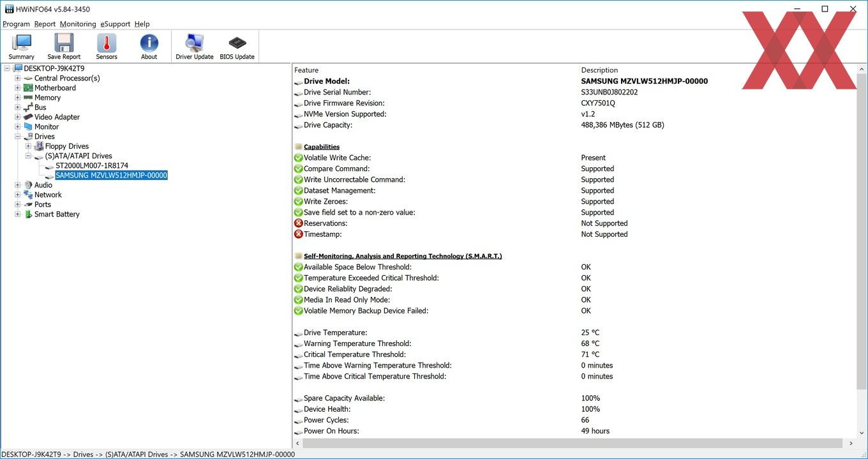Expand the Bus node
868x459 pixels.
pos(18,107)
